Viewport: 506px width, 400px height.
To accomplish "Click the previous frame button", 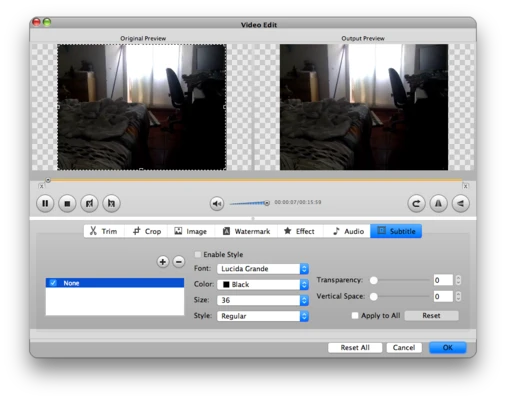I will pos(89,203).
